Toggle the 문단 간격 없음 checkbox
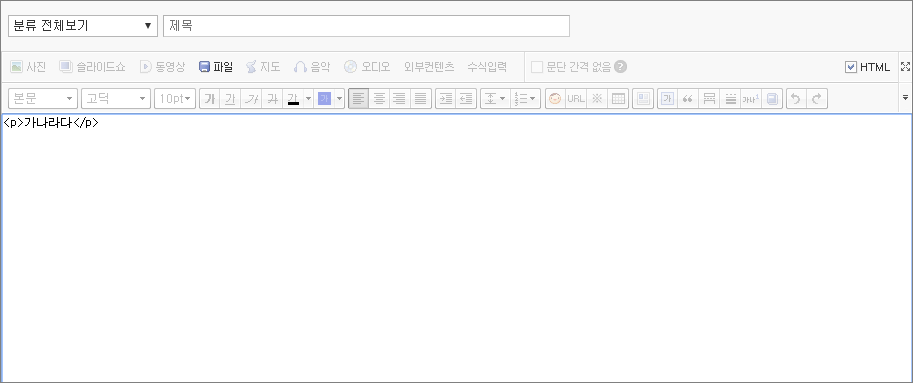 pyautogui.click(x=537, y=67)
